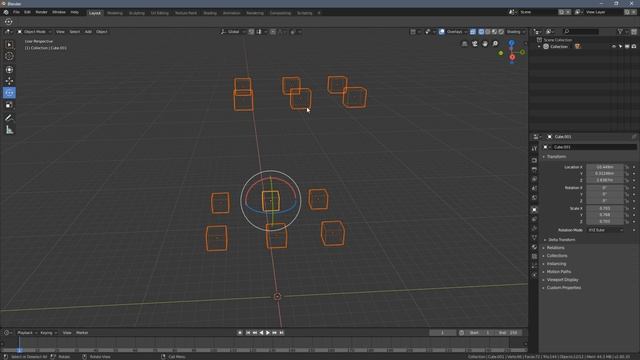Switch to the Animation workspace tab
Viewport: 640px width, 360px height.
point(231,13)
